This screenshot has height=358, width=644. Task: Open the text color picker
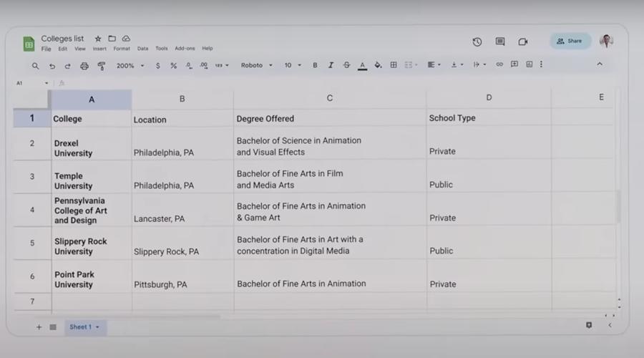click(x=362, y=65)
